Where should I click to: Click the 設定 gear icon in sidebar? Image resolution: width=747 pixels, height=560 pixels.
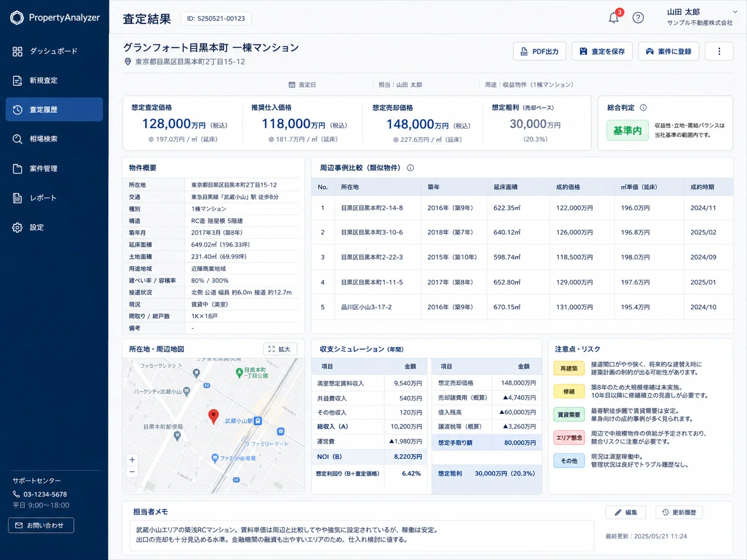pos(18,227)
